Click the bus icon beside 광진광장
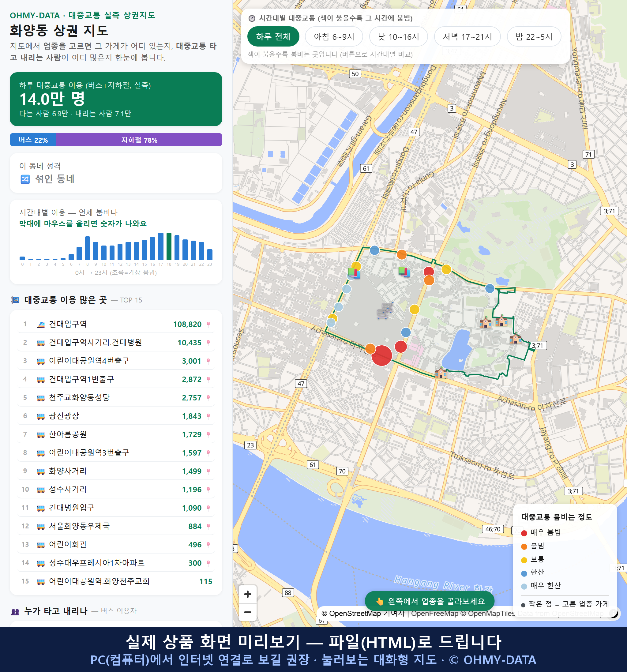 coord(40,416)
